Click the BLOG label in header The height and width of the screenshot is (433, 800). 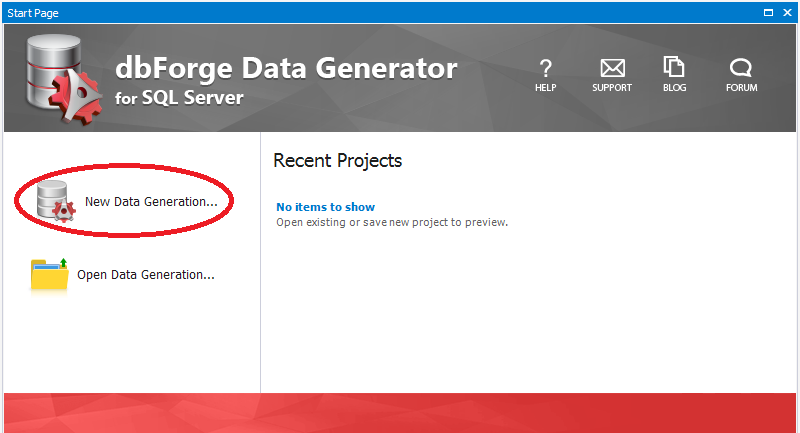point(674,88)
